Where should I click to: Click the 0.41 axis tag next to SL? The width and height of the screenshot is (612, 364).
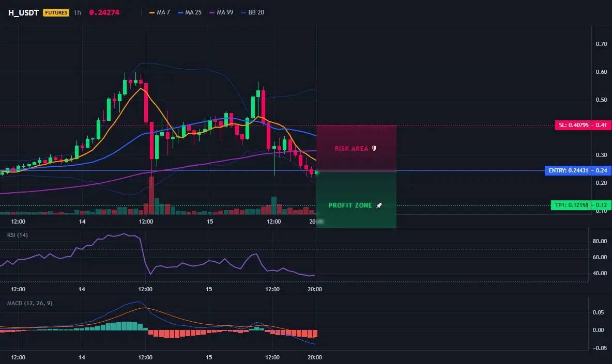pos(602,125)
